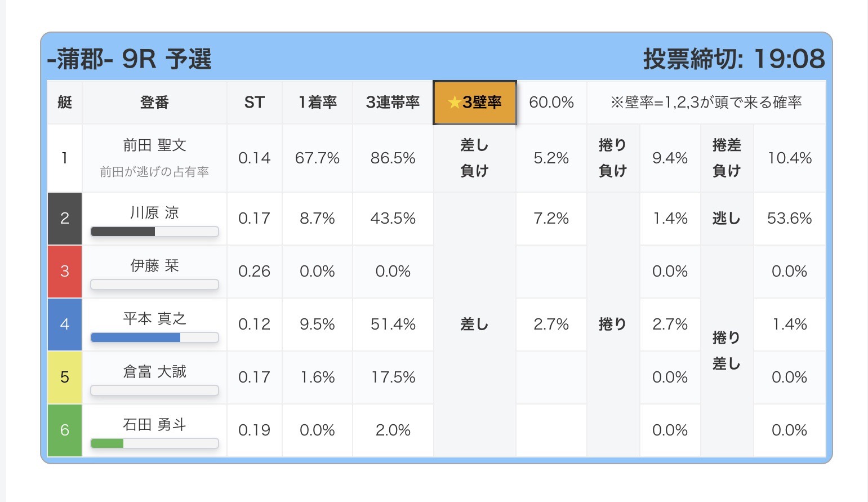Click the 投票締切 19:08 deadline text
The width and height of the screenshot is (868, 502).
click(x=733, y=59)
